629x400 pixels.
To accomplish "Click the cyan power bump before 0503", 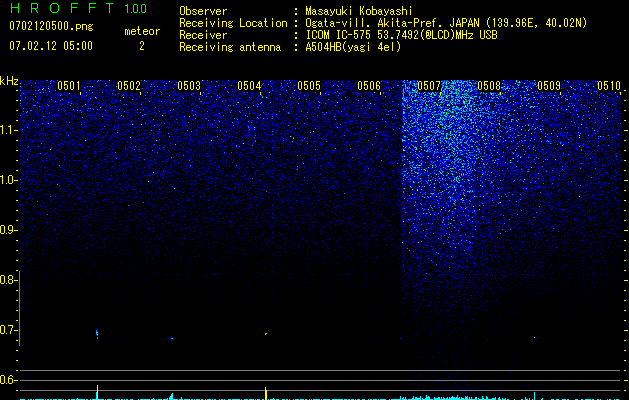I will (x=171, y=396).
